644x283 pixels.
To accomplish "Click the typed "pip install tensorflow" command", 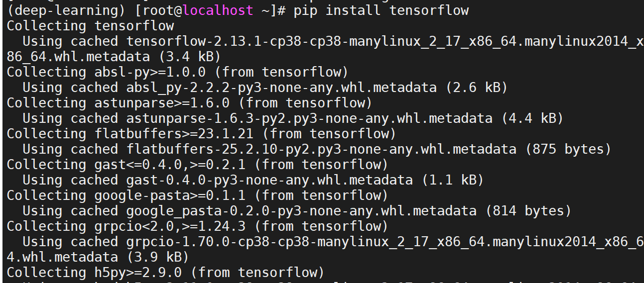I will pyautogui.click(x=381, y=10).
